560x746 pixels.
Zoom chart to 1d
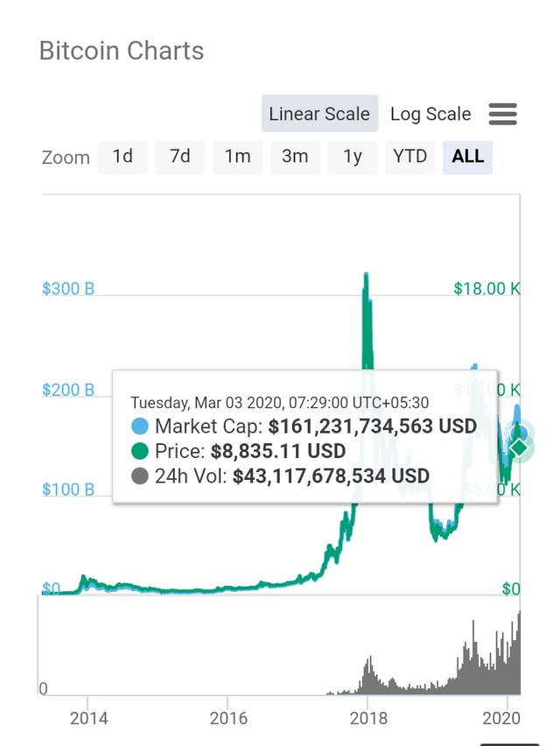click(x=122, y=157)
